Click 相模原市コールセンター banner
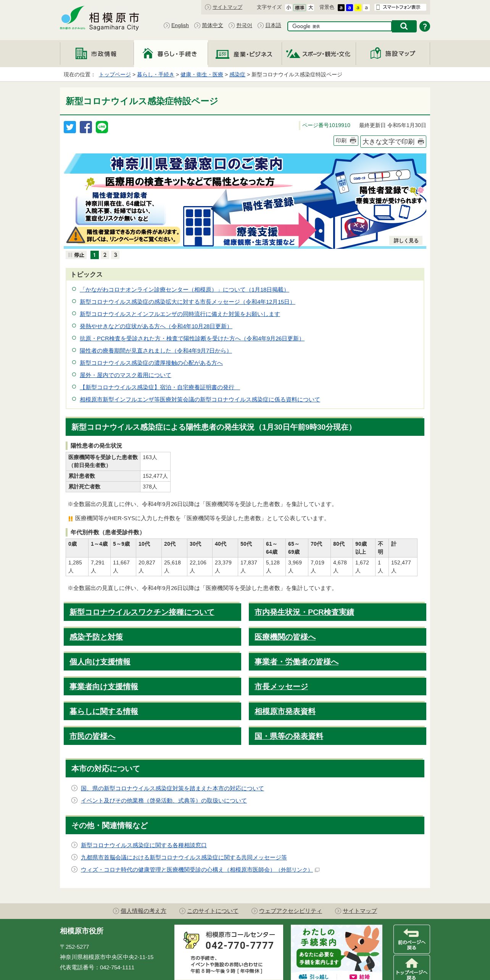Viewport: 490px width, 980px height. click(229, 952)
